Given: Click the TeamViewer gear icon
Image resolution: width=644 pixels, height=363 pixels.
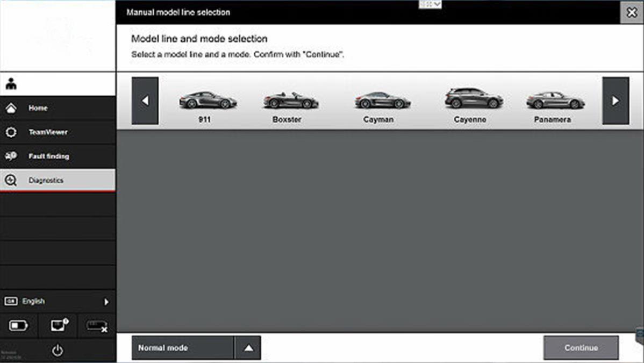Looking at the screenshot, I should point(11,132).
